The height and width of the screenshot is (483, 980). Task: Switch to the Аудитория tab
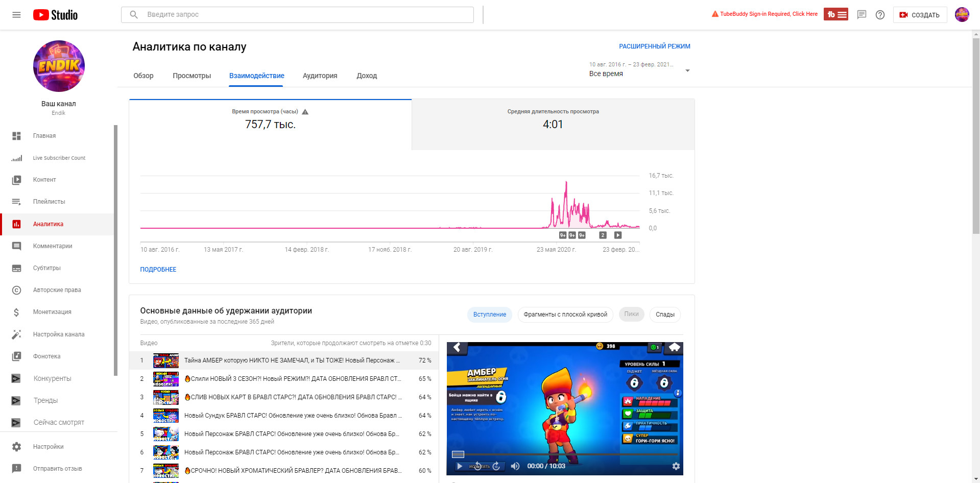[x=320, y=76]
